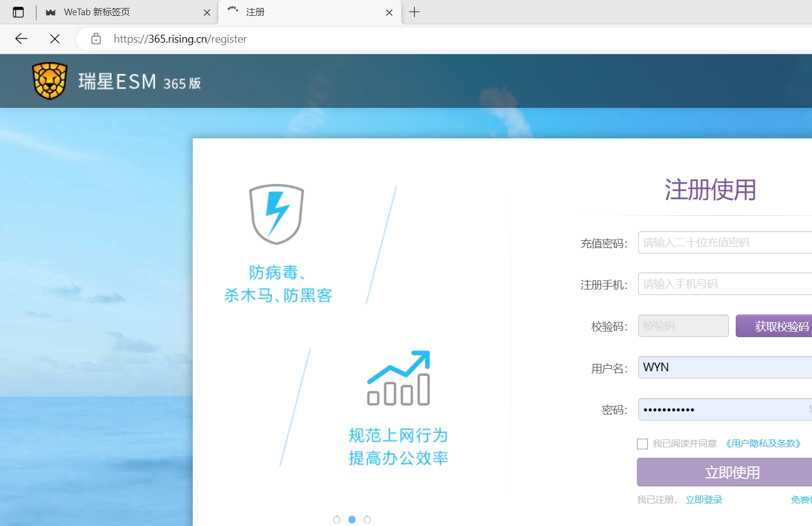The image size is (812, 526).
Task: Click the 密码 password field
Action: point(725,410)
